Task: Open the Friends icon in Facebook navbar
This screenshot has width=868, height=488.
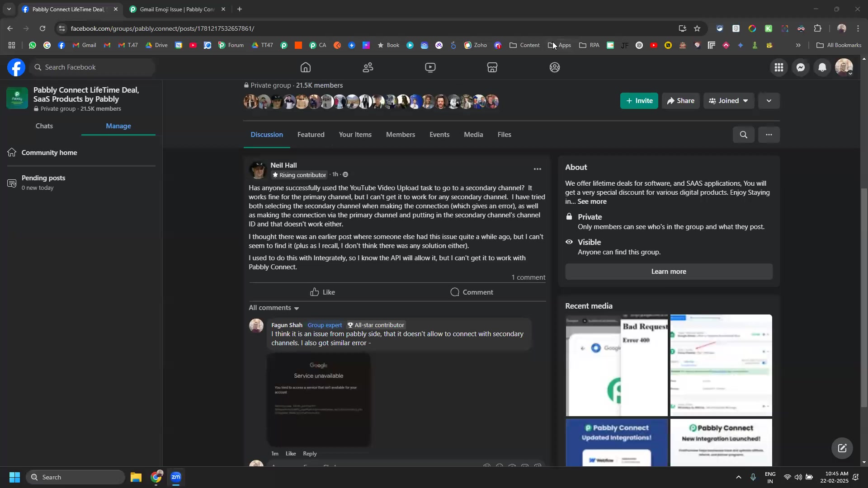Action: pos(368,67)
